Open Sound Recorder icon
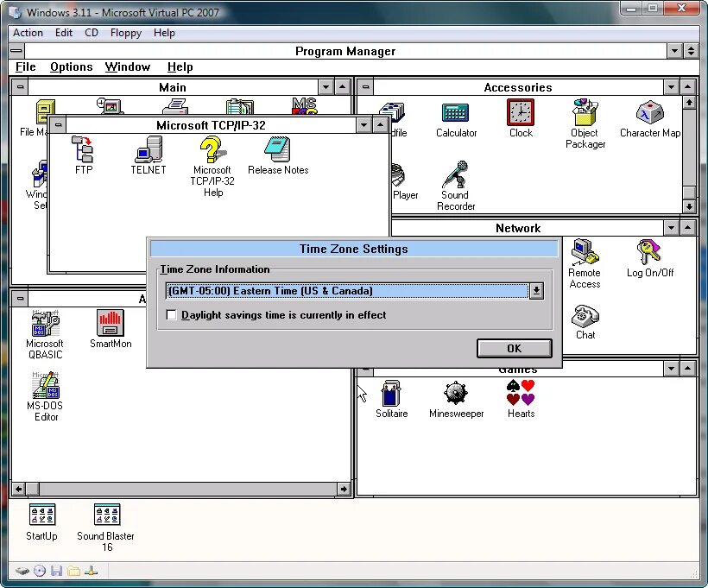 click(456, 186)
